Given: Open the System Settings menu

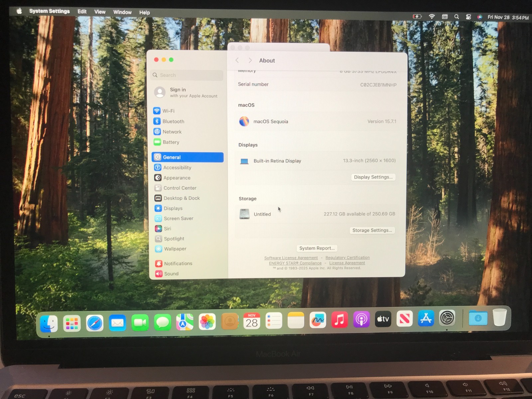Looking at the screenshot, I should tap(50, 11).
